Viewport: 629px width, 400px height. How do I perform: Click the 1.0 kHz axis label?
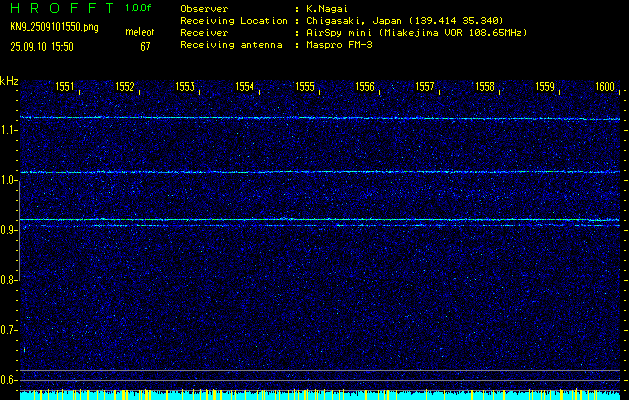(7, 181)
